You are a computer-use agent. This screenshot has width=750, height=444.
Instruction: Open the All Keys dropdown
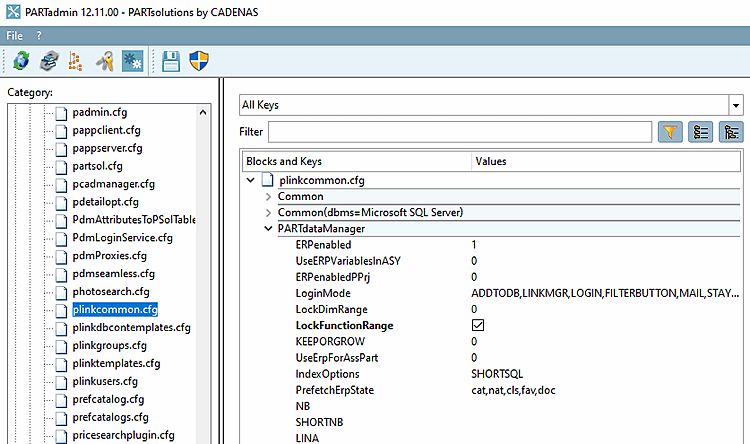tap(736, 105)
